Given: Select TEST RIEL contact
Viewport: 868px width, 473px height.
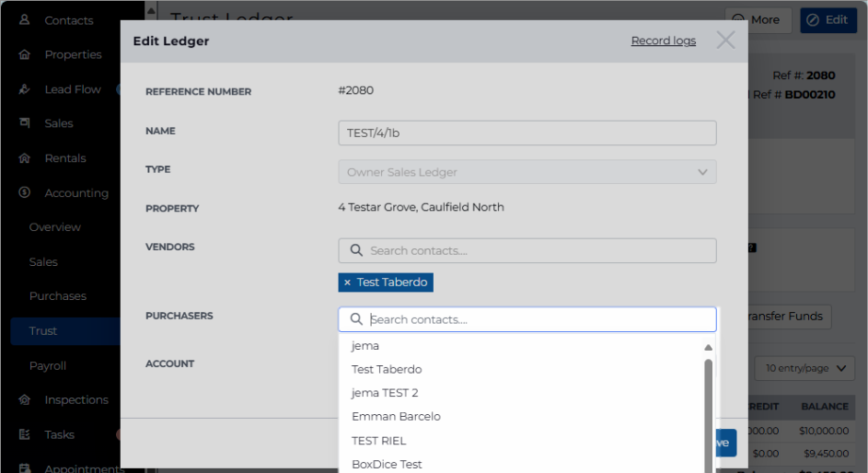Looking at the screenshot, I should (x=378, y=441).
